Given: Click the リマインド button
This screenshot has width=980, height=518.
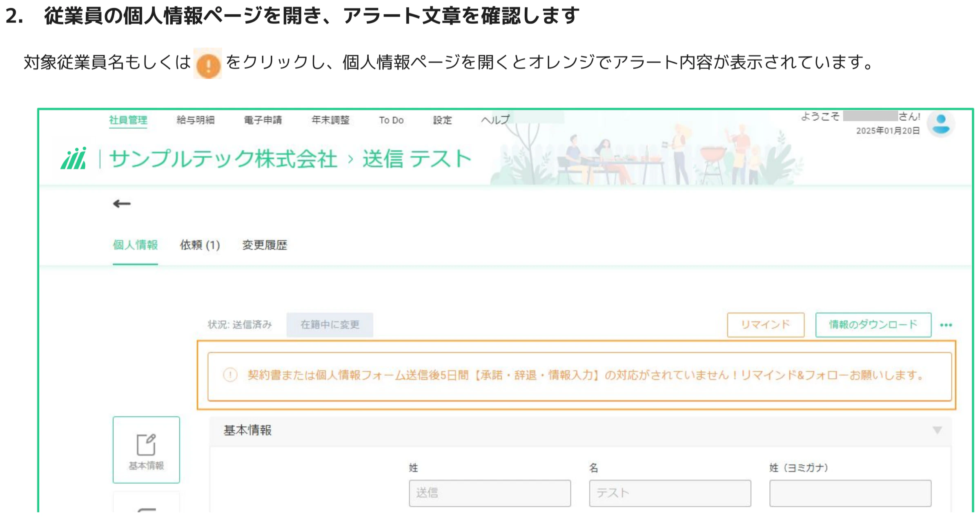Looking at the screenshot, I should click(x=766, y=325).
